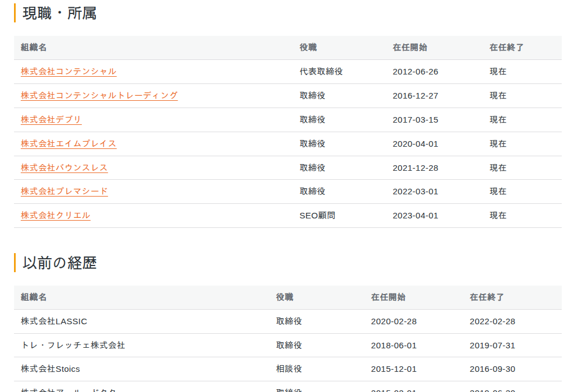Viewport: 583px width, 392px height.
Task: Select the date 2012-06-26
Action: [x=416, y=72]
